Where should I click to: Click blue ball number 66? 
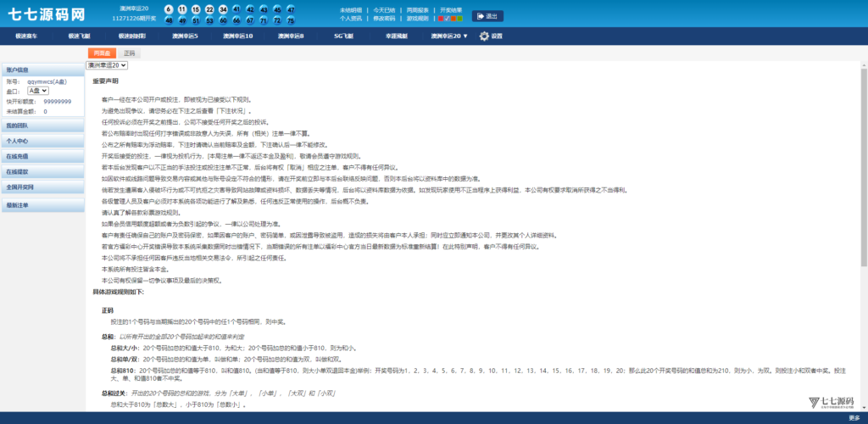[236, 20]
